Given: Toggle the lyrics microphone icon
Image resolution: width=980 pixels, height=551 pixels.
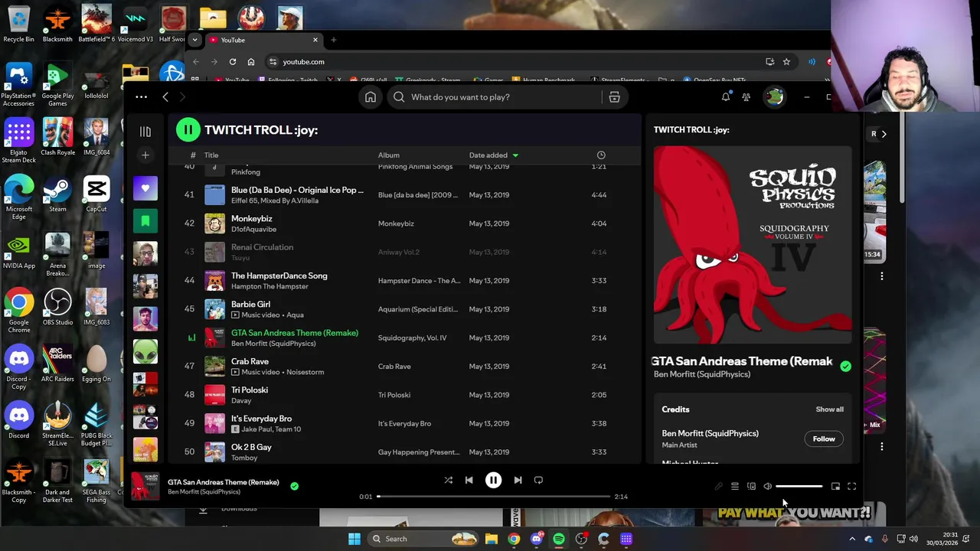Looking at the screenshot, I should click(718, 487).
